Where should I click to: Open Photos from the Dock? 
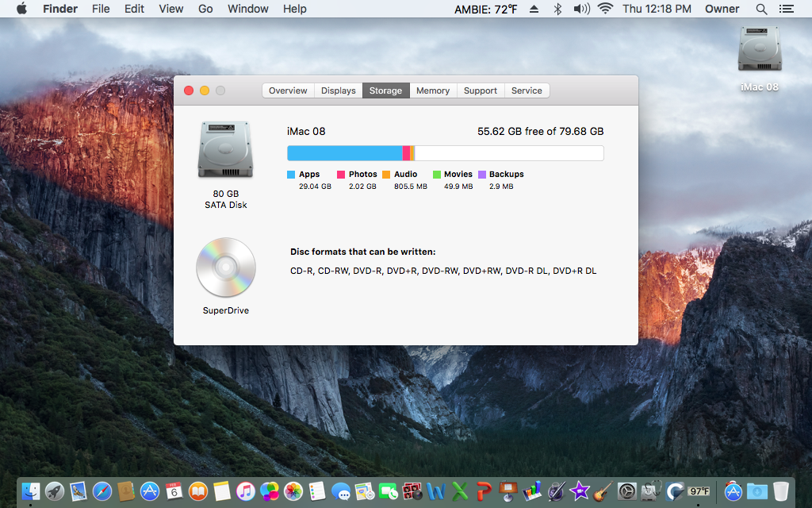click(293, 491)
